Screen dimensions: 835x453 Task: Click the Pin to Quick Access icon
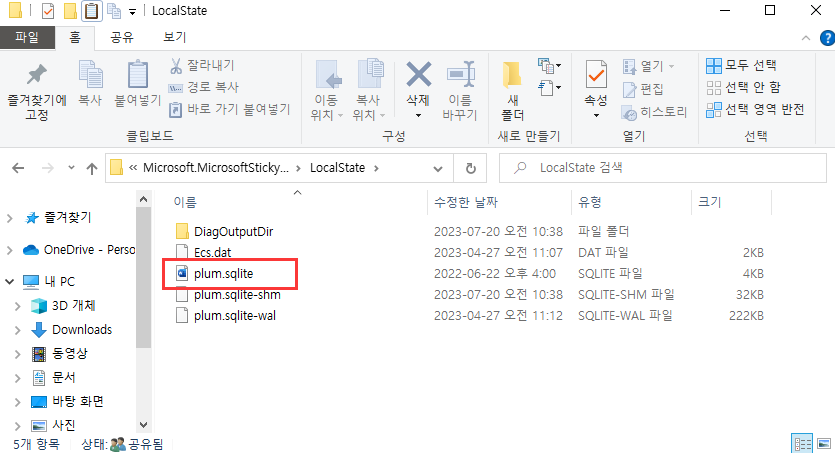pyautogui.click(x=36, y=75)
